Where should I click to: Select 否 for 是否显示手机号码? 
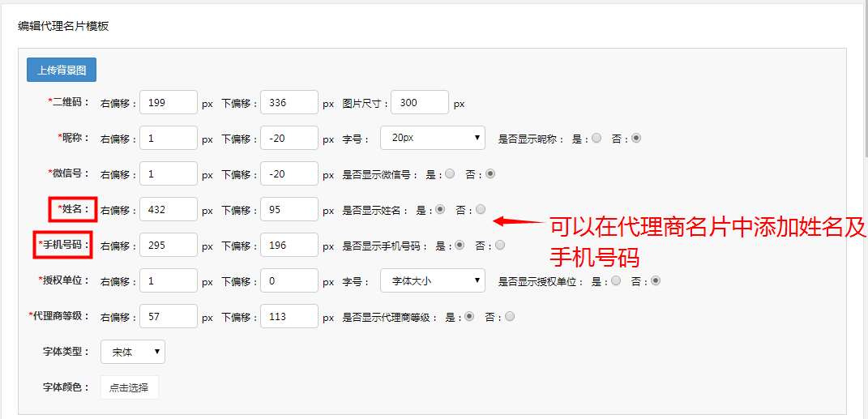tap(500, 245)
